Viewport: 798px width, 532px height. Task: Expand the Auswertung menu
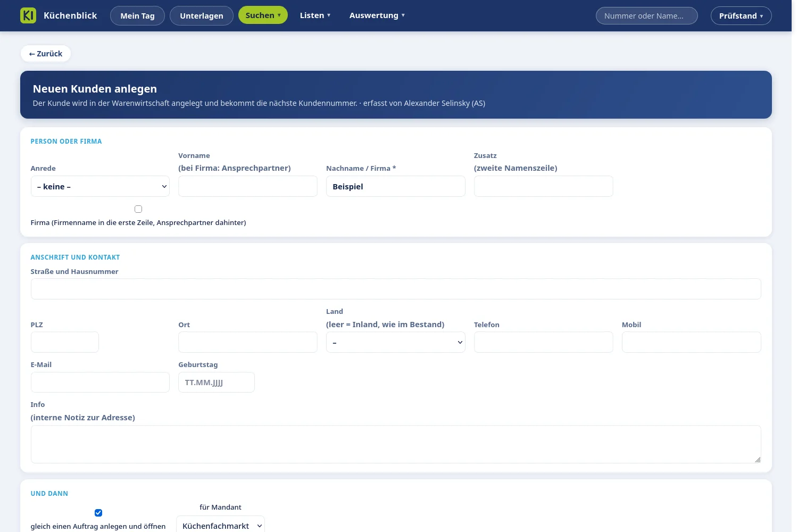377,15
